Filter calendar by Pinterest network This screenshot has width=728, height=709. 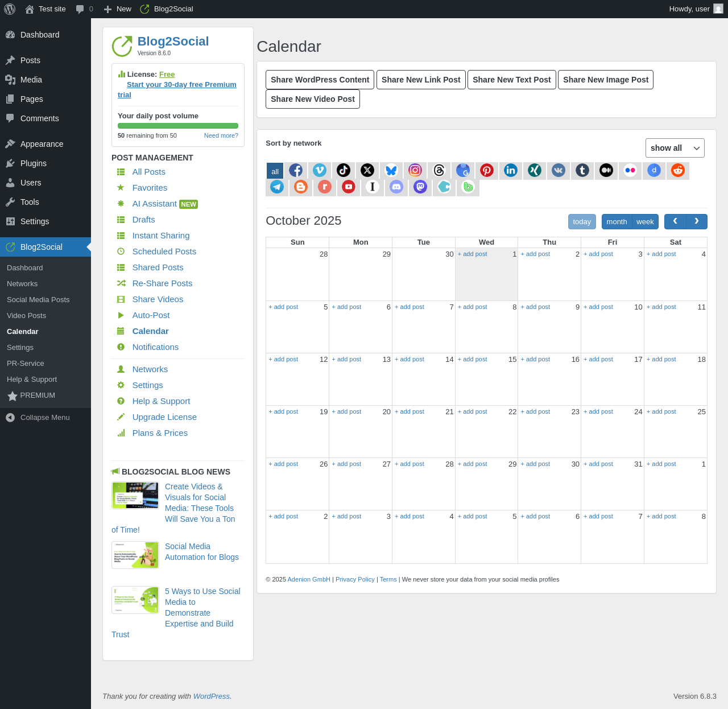[487, 170]
